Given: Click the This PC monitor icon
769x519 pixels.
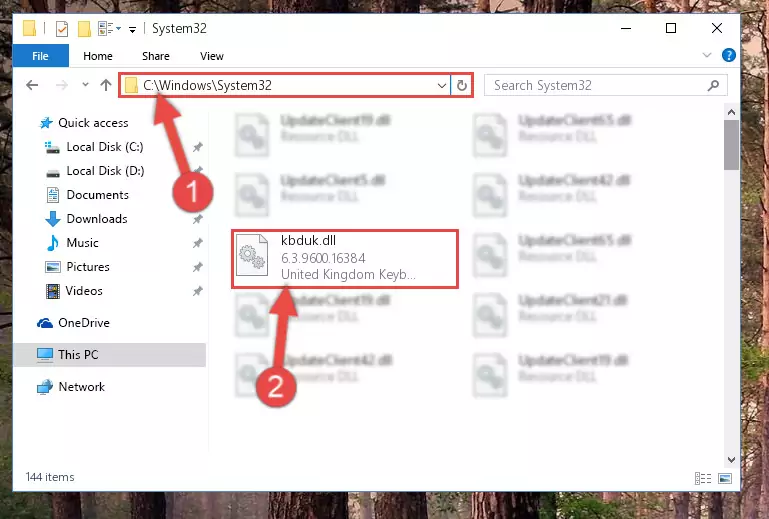Looking at the screenshot, I should pos(45,355).
